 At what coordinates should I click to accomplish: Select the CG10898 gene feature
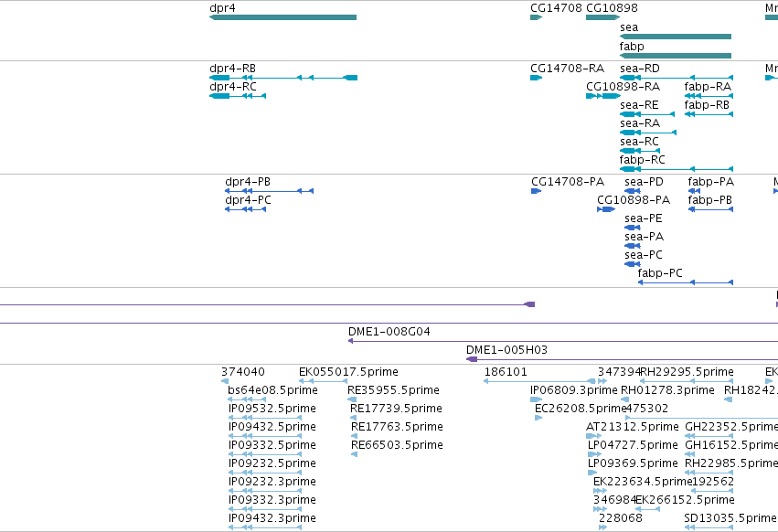[x=602, y=17]
